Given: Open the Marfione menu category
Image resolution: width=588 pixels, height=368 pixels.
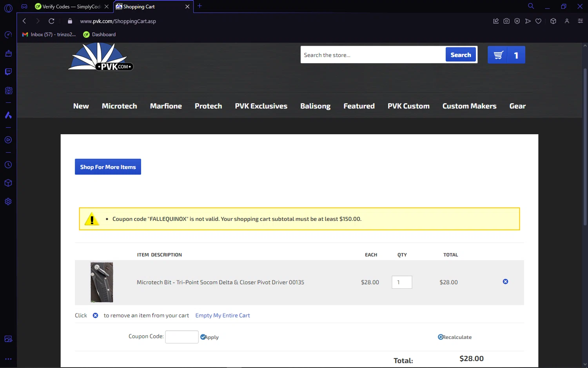Looking at the screenshot, I should [x=166, y=106].
